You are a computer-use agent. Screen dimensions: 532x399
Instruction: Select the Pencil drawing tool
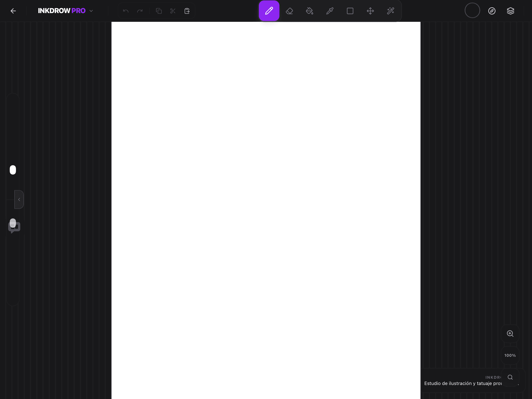pos(269,11)
